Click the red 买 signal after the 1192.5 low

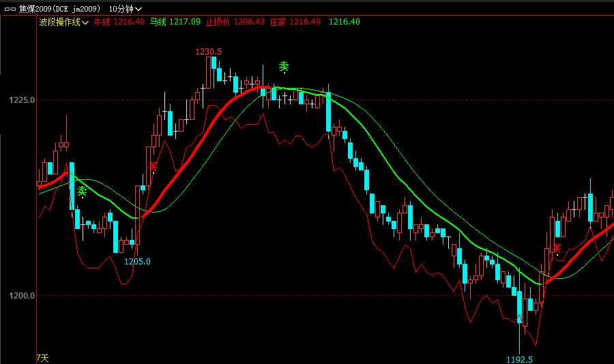pos(557,249)
